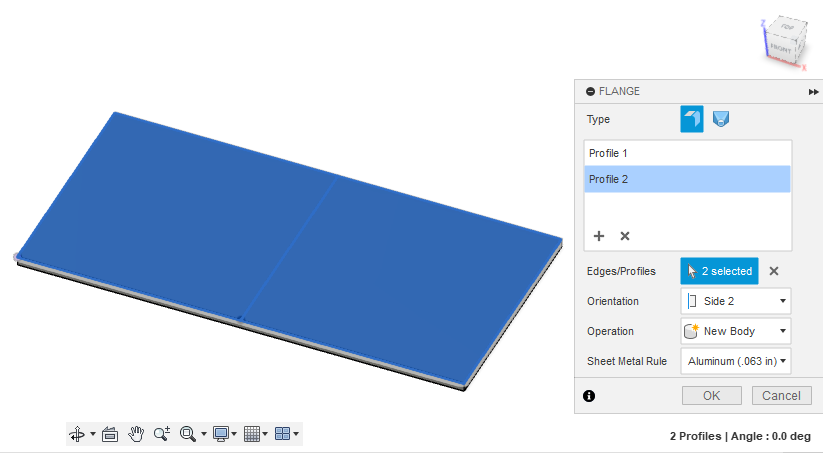Open the Sheet Metal Rule dropdown
Screen dimensions: 823x453
pyautogui.click(x=736, y=361)
